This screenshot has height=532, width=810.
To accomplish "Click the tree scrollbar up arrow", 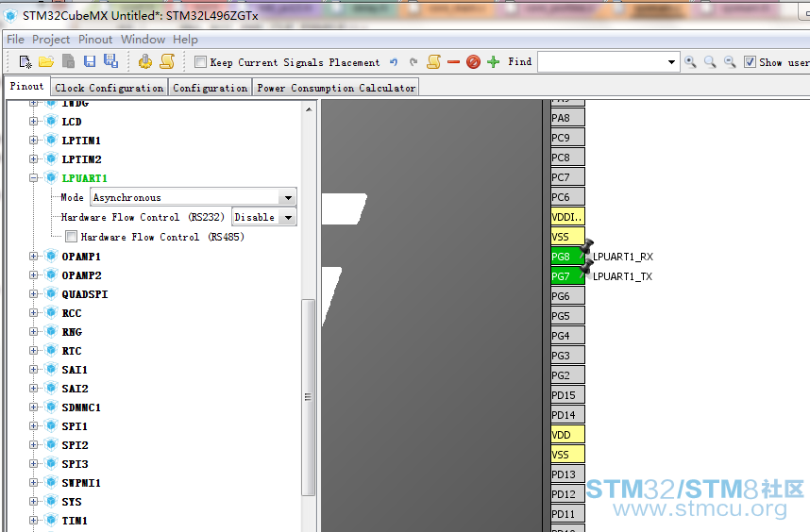I will point(309,109).
